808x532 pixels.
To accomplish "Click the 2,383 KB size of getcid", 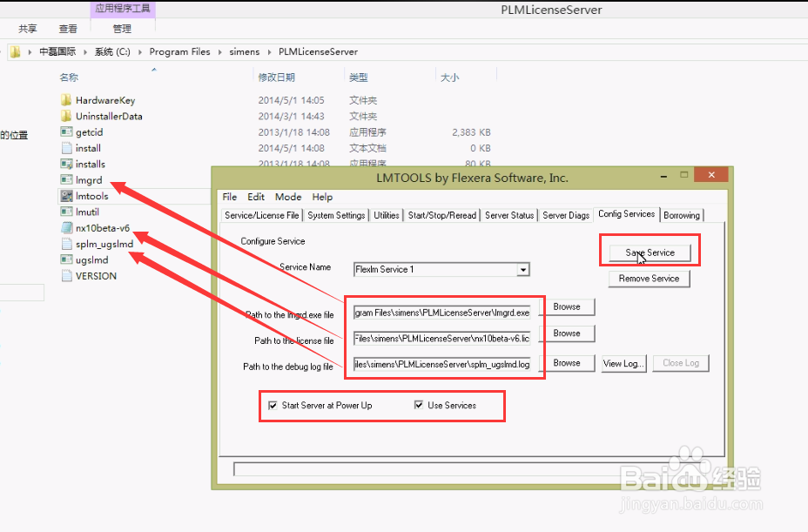I will (471, 132).
